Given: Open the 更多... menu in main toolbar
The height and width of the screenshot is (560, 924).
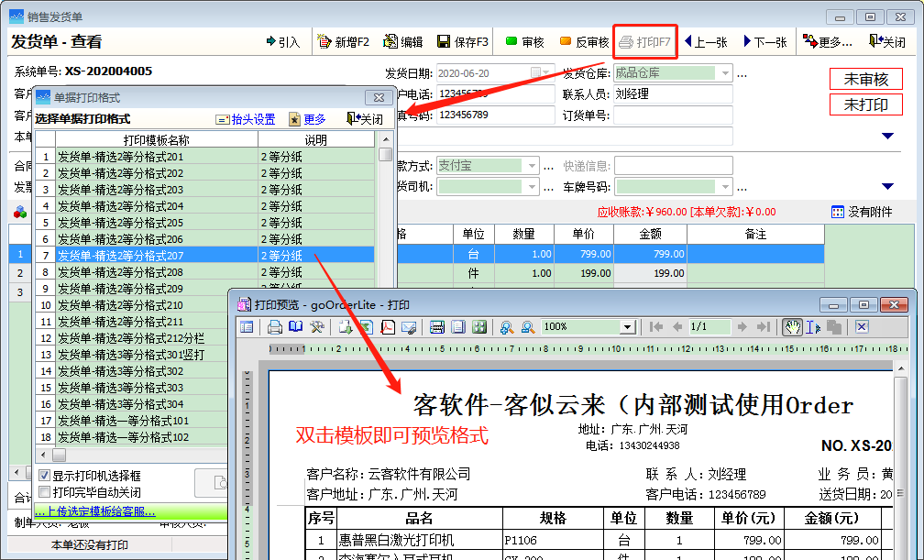Looking at the screenshot, I should click(x=828, y=42).
